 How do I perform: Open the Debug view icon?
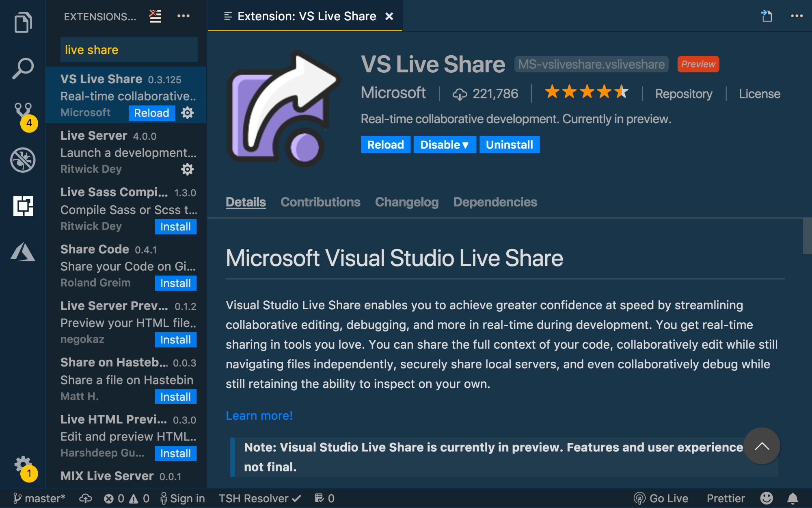pos(23,160)
